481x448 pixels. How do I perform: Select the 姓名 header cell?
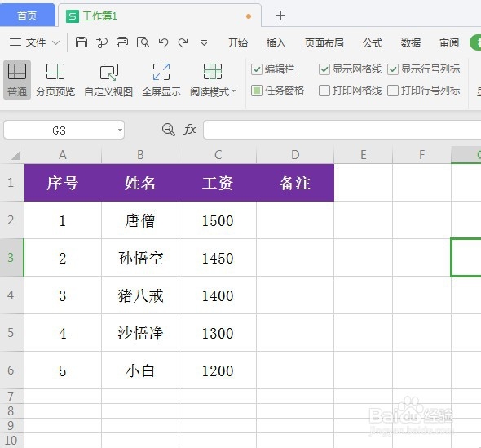[x=140, y=183]
